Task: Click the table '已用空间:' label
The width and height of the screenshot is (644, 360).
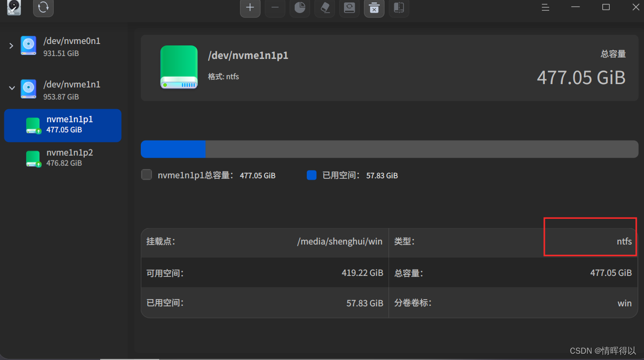Action: pyautogui.click(x=165, y=303)
